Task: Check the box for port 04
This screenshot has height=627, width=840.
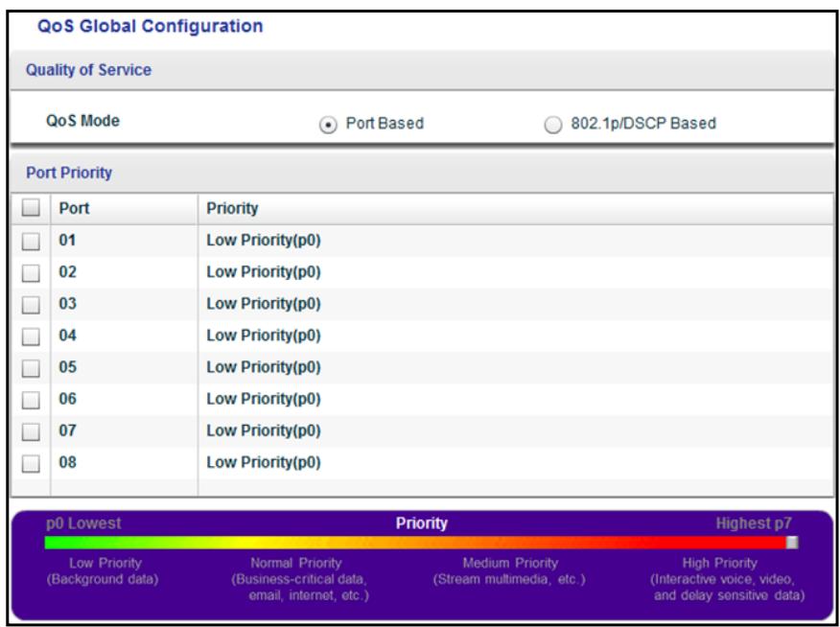Action: tap(31, 337)
